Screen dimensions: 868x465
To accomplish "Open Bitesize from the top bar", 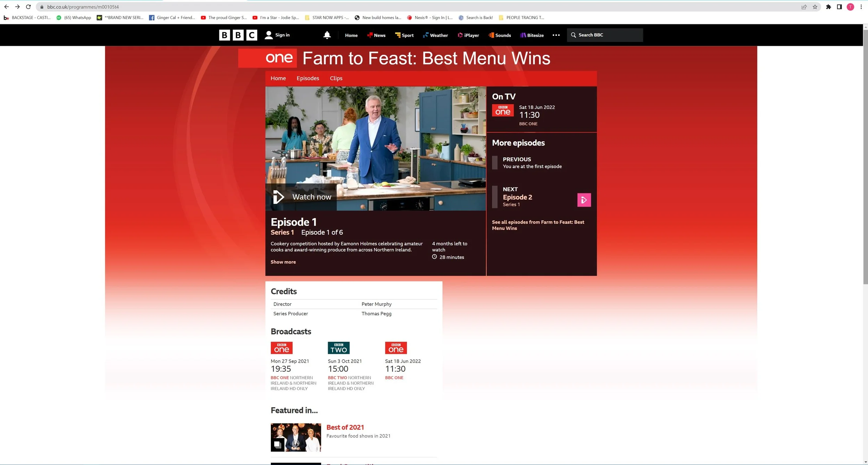I will [532, 35].
